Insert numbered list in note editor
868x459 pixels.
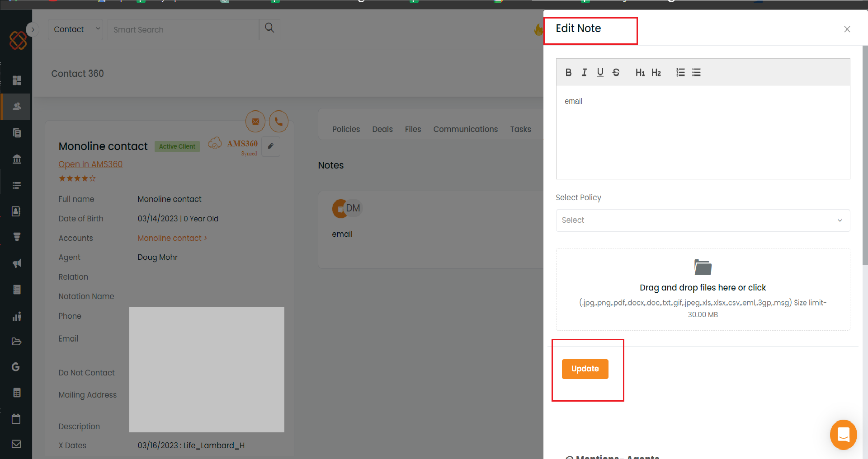coord(680,72)
